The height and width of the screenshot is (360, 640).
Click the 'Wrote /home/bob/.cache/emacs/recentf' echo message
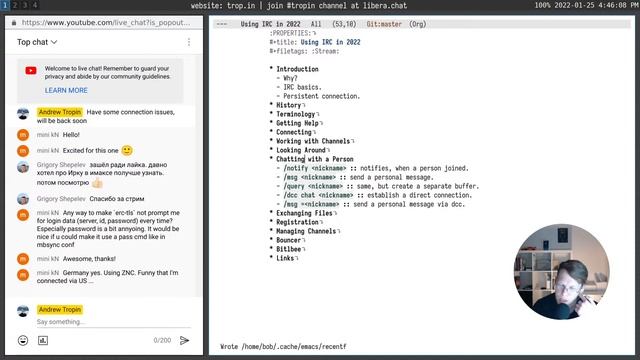(283, 347)
